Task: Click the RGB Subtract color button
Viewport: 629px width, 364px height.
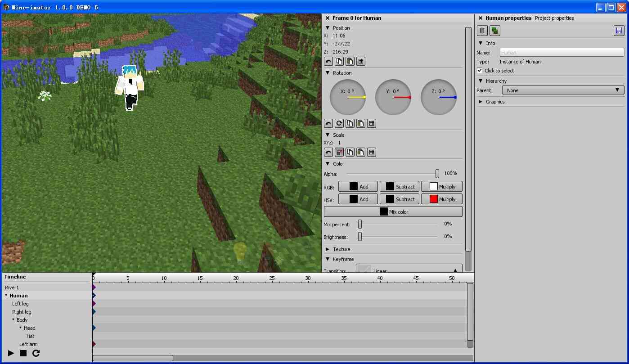Action: click(x=400, y=187)
